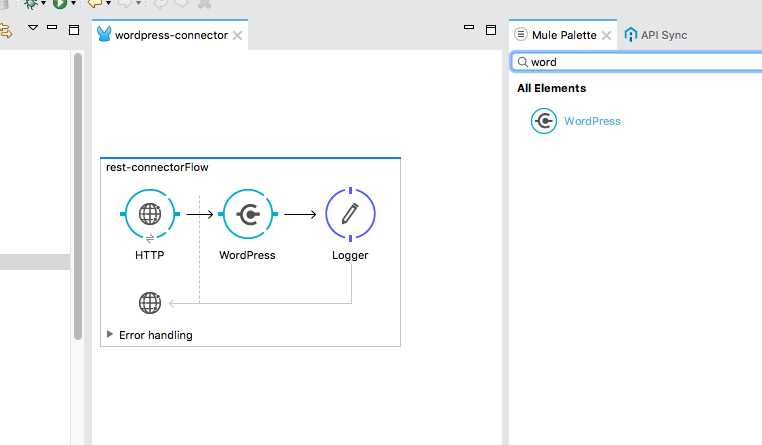Click the link-with-editor arrows icon
The image size is (762, 445).
click(4, 31)
